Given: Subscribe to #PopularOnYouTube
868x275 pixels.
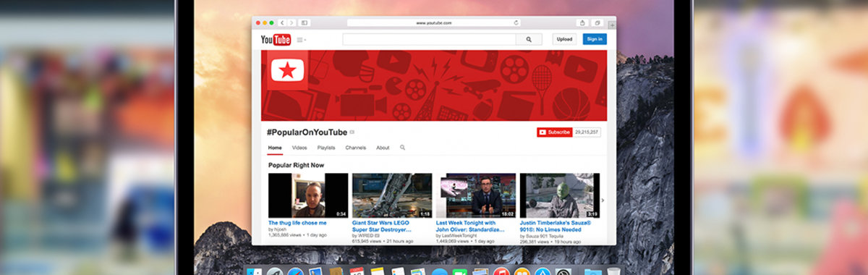Looking at the screenshot, I should click(x=554, y=132).
